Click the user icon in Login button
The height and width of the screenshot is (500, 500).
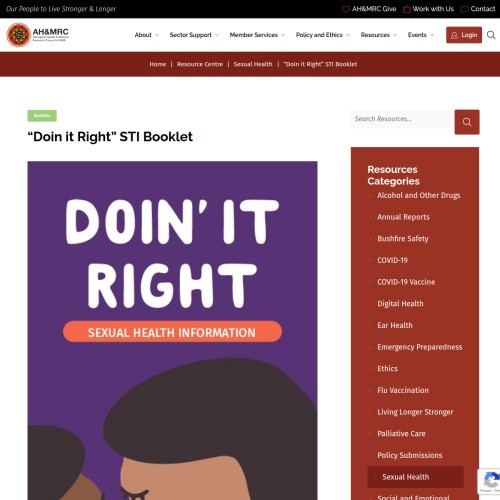click(454, 35)
